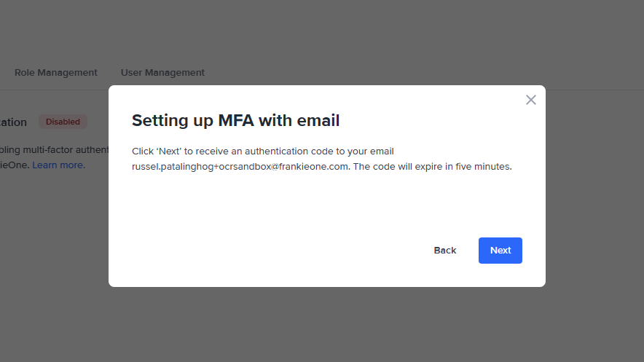This screenshot has height=362, width=644.
Task: Click the 'ieOne.' text before Learn more
Action: (x=15, y=165)
